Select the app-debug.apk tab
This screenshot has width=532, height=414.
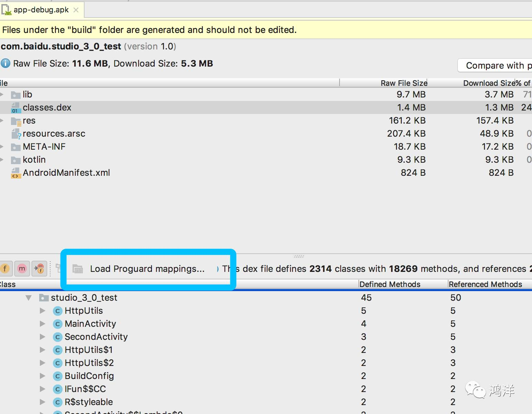click(41, 10)
